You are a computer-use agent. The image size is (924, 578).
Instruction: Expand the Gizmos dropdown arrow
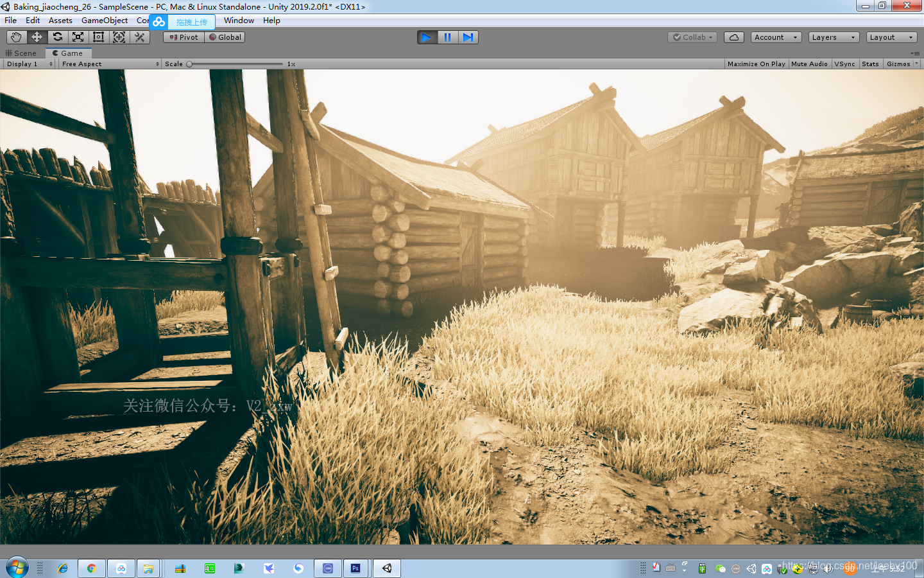click(916, 64)
